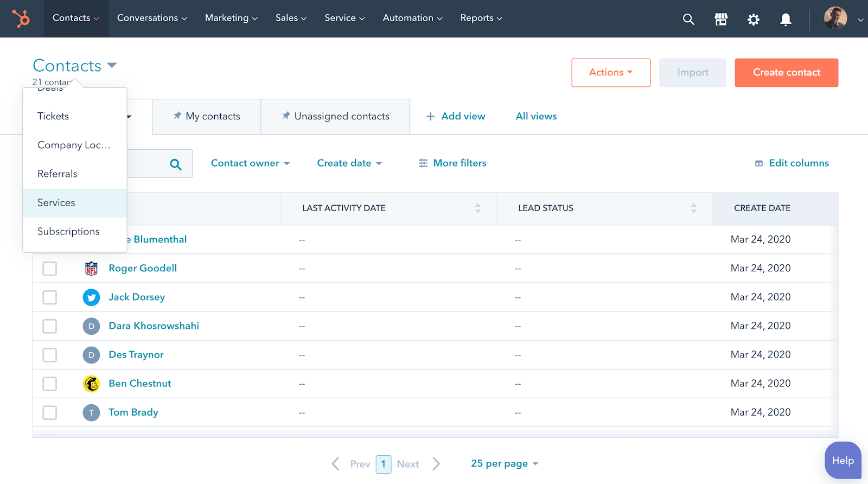
Task: Tick Des Traynor's row checkbox
Action: click(50, 355)
